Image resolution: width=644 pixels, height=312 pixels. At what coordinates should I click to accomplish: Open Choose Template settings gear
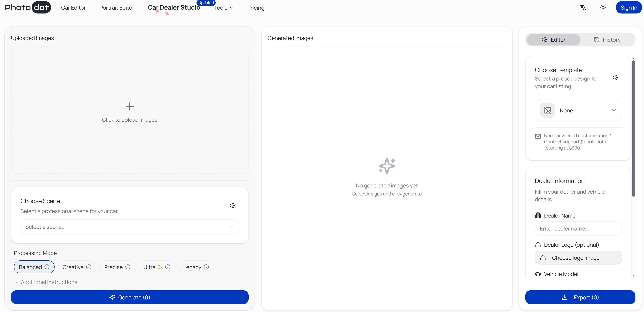(x=615, y=78)
